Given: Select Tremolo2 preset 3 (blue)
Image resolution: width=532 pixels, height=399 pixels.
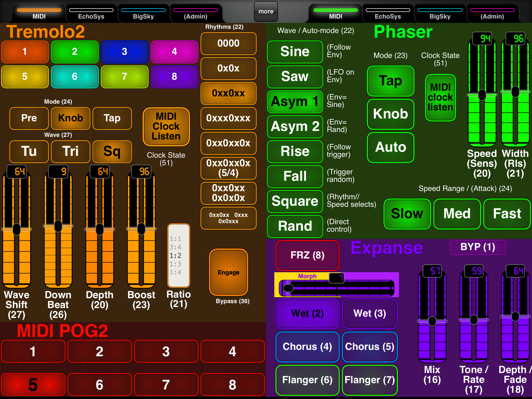Looking at the screenshot, I should tap(125, 52).
